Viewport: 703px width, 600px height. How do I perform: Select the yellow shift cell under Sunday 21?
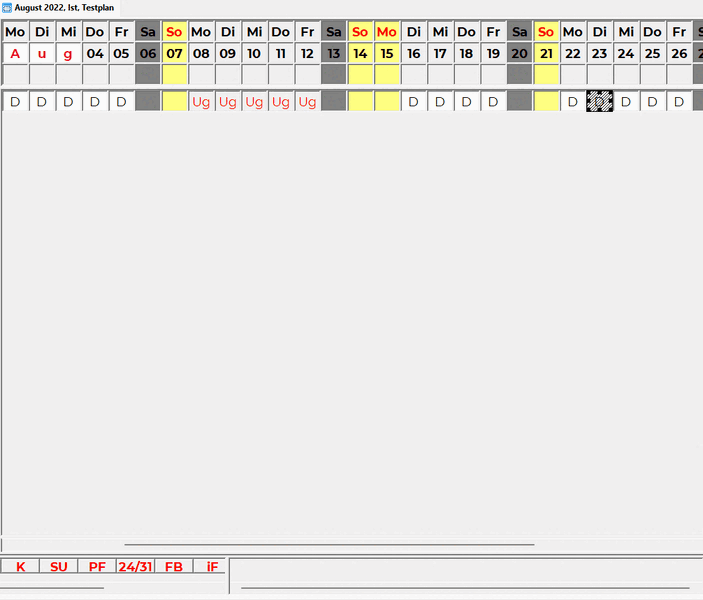coord(546,101)
